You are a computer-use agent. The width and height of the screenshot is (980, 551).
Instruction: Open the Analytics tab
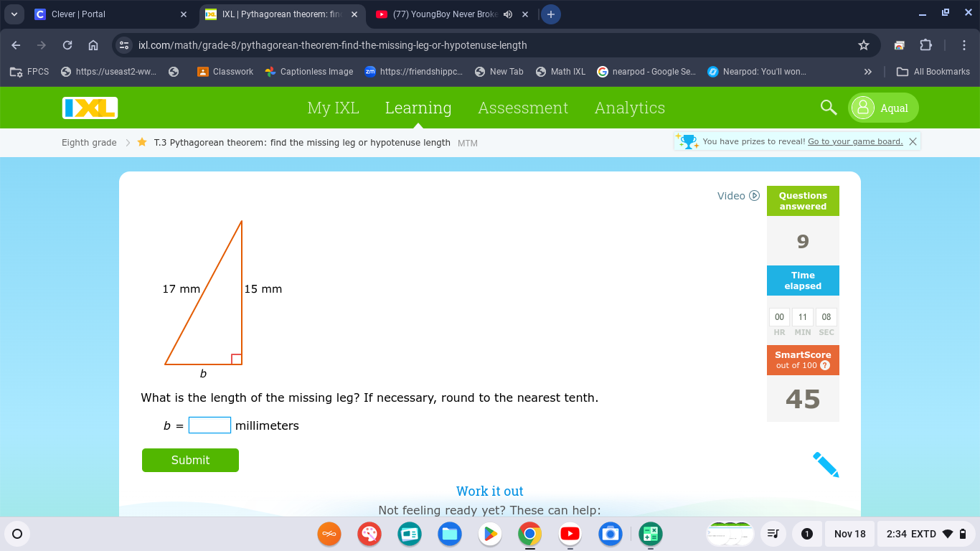pos(630,108)
